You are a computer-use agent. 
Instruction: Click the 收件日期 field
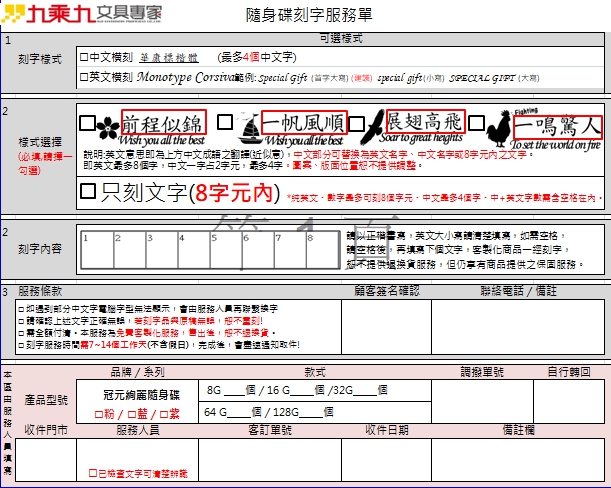[x=387, y=460]
